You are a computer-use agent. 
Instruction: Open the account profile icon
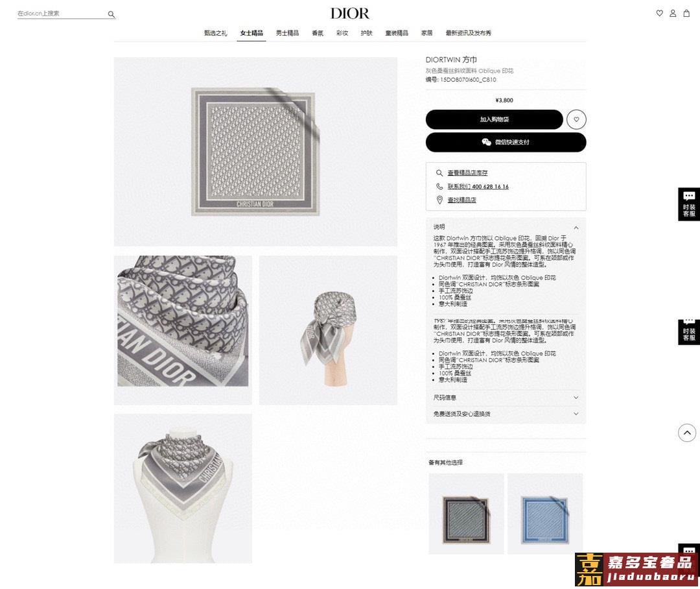[673, 14]
